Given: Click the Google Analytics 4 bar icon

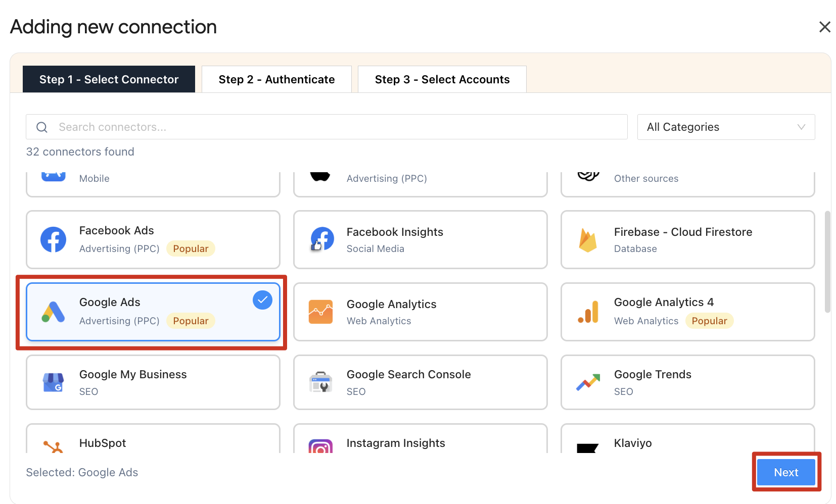Looking at the screenshot, I should click(x=588, y=312).
